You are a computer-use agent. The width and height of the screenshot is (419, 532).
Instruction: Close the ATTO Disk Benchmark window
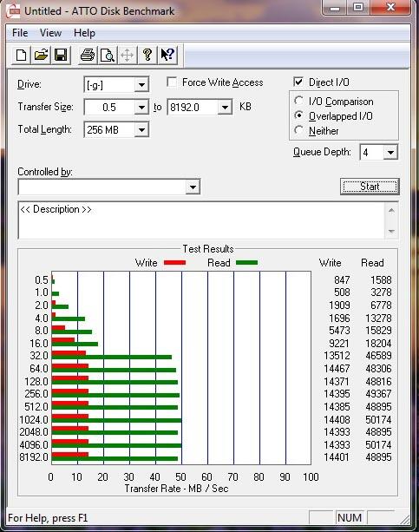(390, 8)
